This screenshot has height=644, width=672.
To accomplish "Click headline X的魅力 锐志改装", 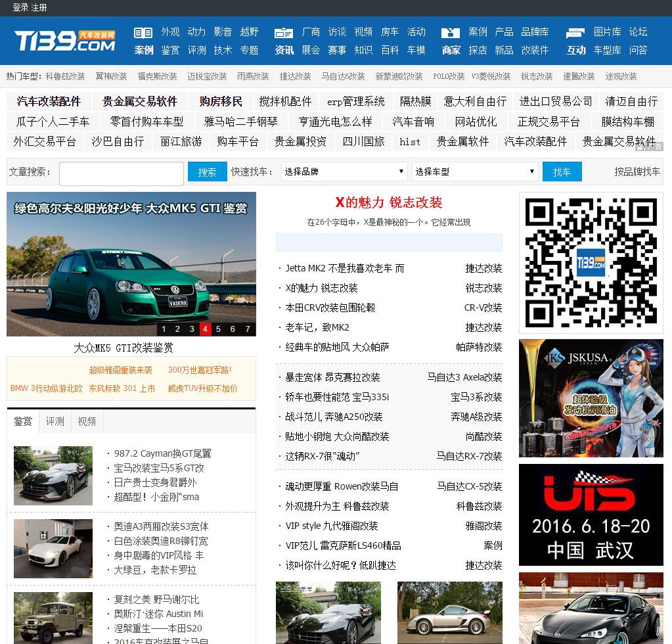I will point(389,202).
